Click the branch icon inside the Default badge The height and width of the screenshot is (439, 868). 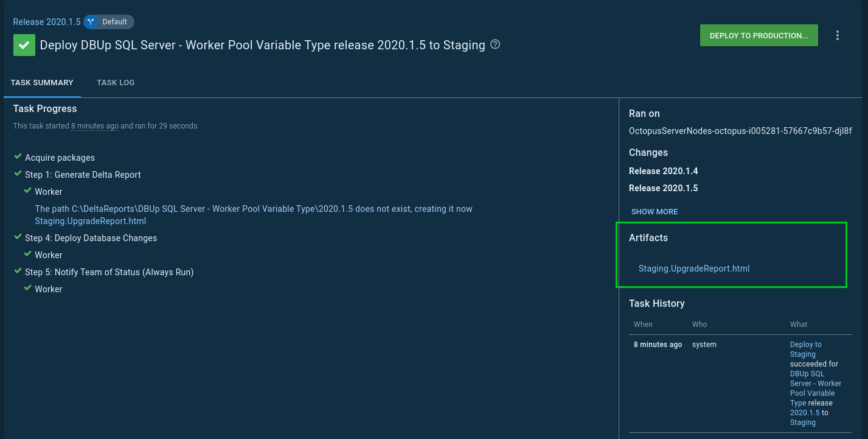pos(91,21)
